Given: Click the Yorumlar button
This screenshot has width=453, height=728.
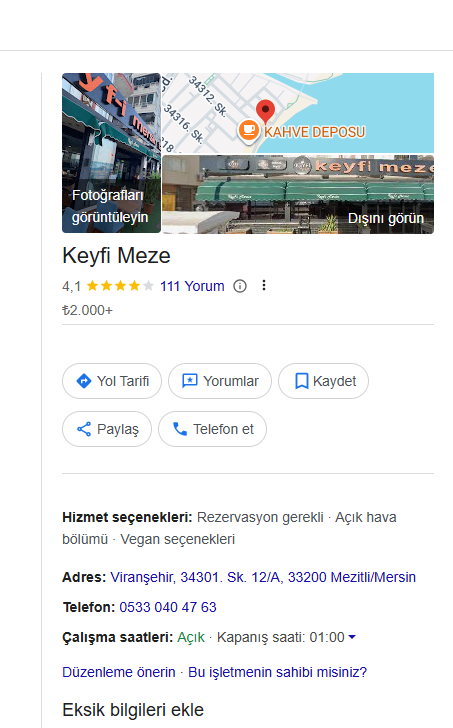Looking at the screenshot, I should point(220,381).
